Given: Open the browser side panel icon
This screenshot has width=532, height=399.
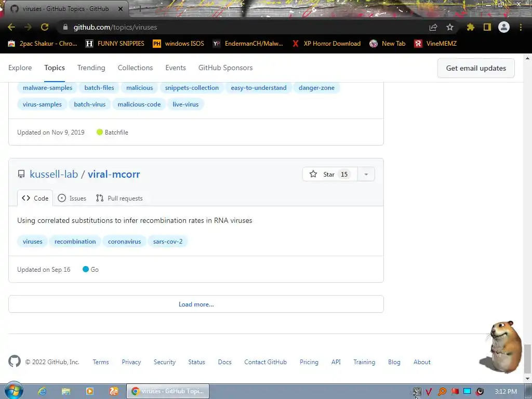Looking at the screenshot, I should 487,27.
